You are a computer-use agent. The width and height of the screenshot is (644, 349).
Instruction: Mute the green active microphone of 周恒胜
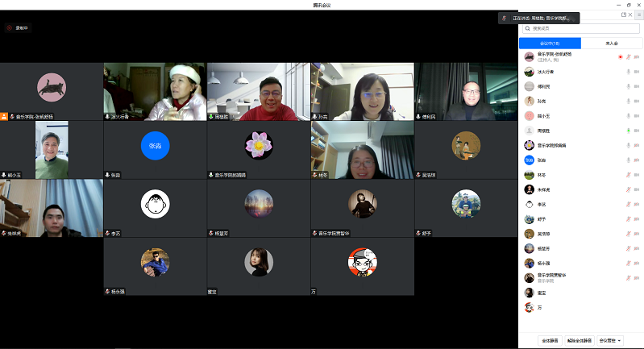[629, 131]
